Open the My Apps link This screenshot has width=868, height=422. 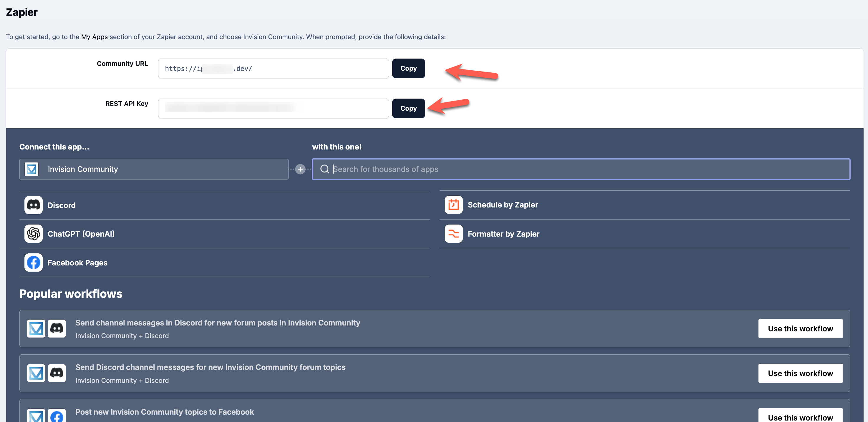94,37
